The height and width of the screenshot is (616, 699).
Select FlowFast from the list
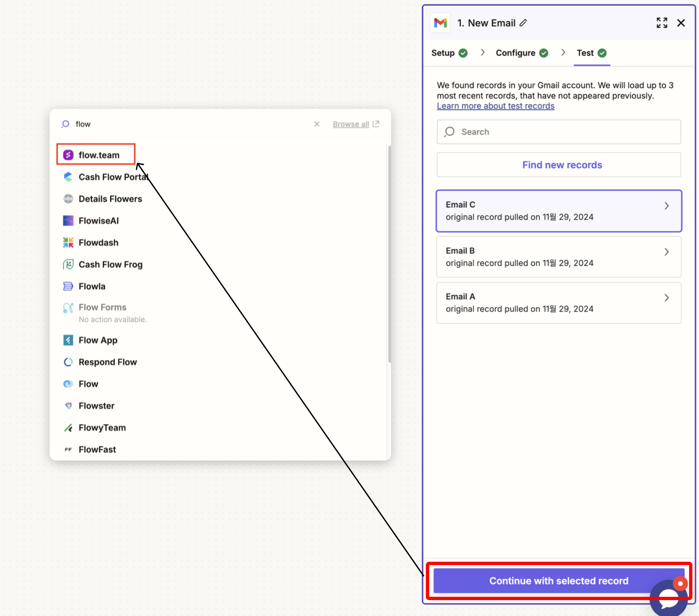click(97, 450)
